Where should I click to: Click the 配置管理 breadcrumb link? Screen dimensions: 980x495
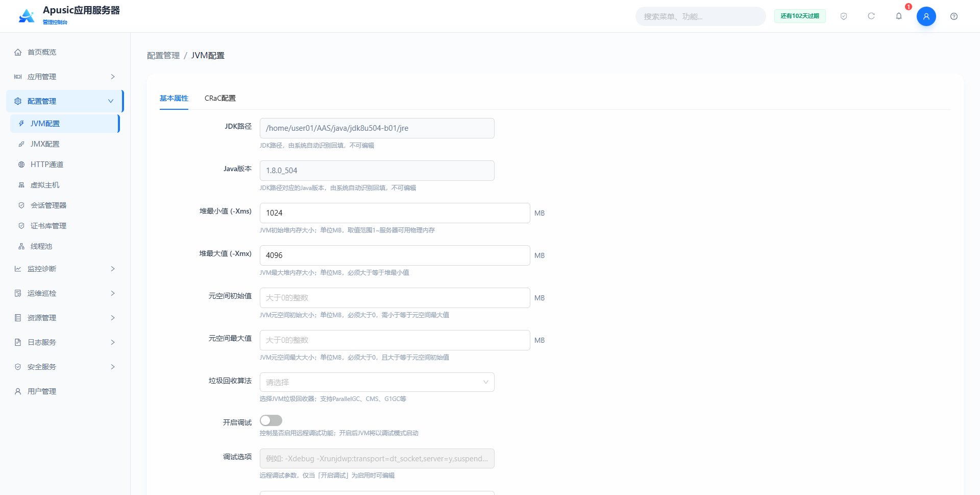click(163, 55)
